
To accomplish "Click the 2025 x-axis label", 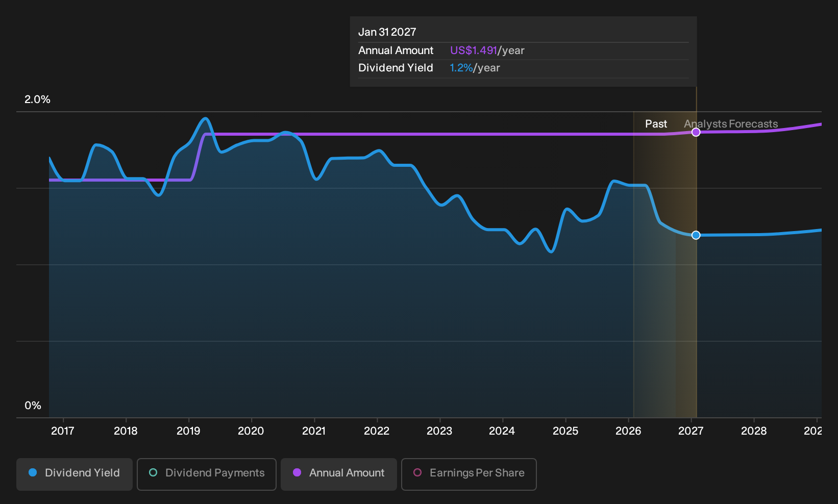I will click(x=565, y=431).
